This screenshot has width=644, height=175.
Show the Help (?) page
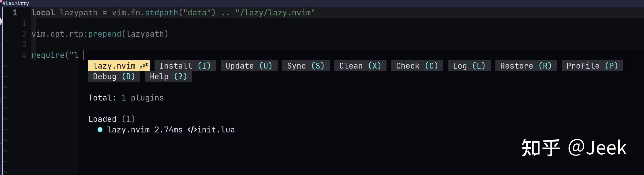coord(168,77)
